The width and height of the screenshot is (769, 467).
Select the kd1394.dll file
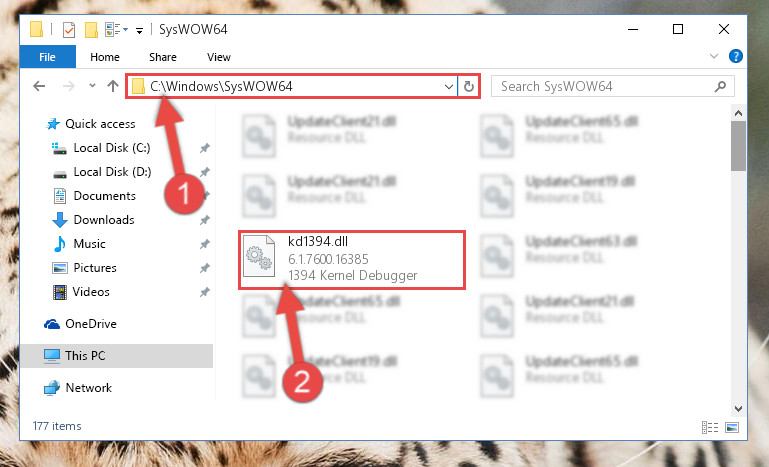(x=352, y=260)
